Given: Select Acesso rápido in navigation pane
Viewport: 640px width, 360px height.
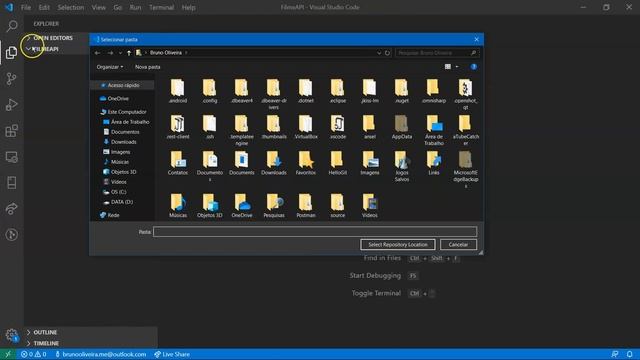Looking at the screenshot, I should [123, 85].
